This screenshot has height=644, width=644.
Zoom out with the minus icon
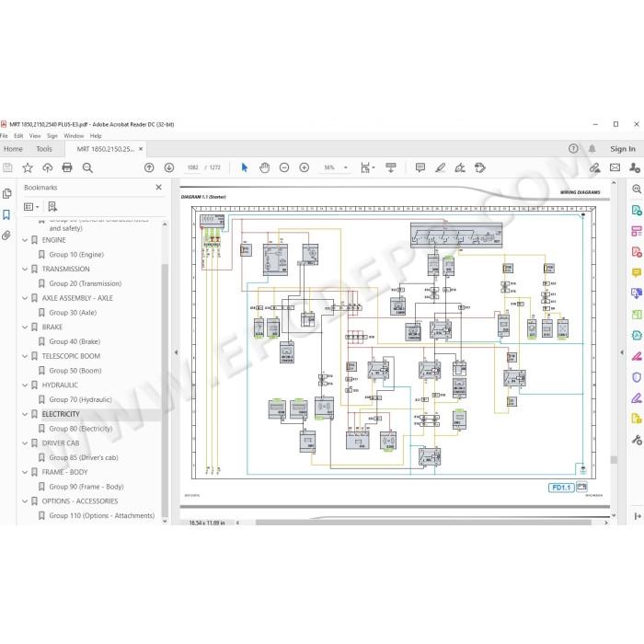coord(284,167)
